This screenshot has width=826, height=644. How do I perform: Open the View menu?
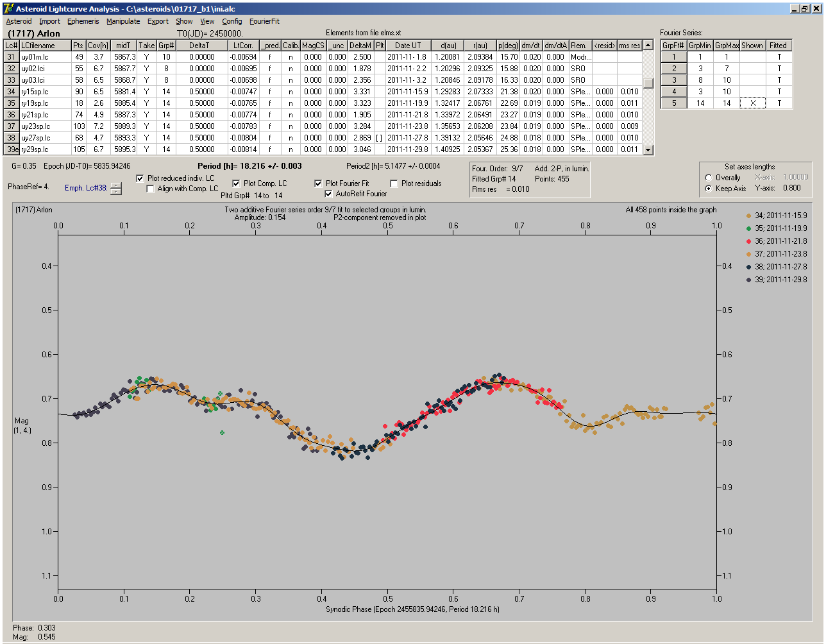207,21
